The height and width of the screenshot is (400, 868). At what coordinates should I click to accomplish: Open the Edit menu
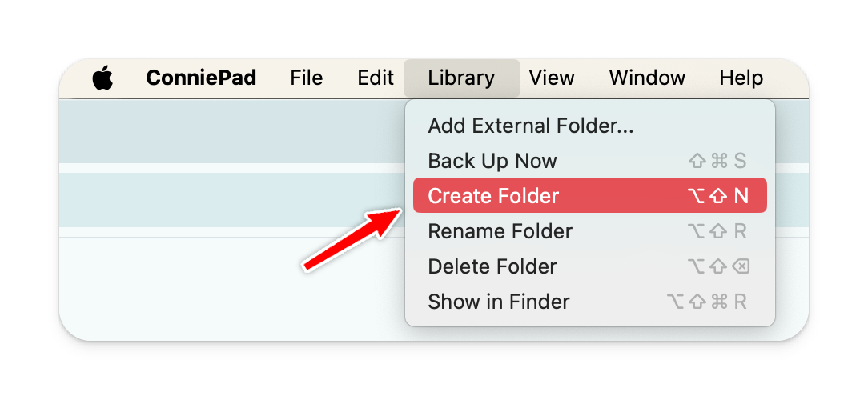tap(376, 78)
